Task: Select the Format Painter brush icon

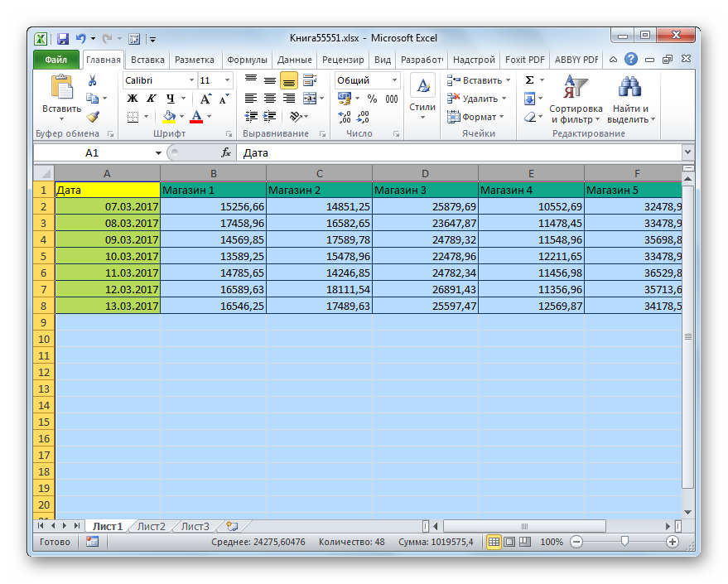Action: (x=93, y=117)
